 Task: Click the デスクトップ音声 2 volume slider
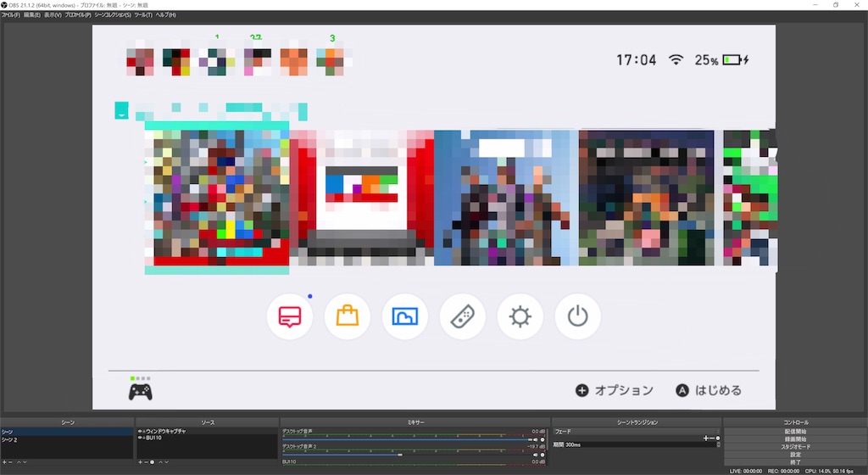(407, 455)
